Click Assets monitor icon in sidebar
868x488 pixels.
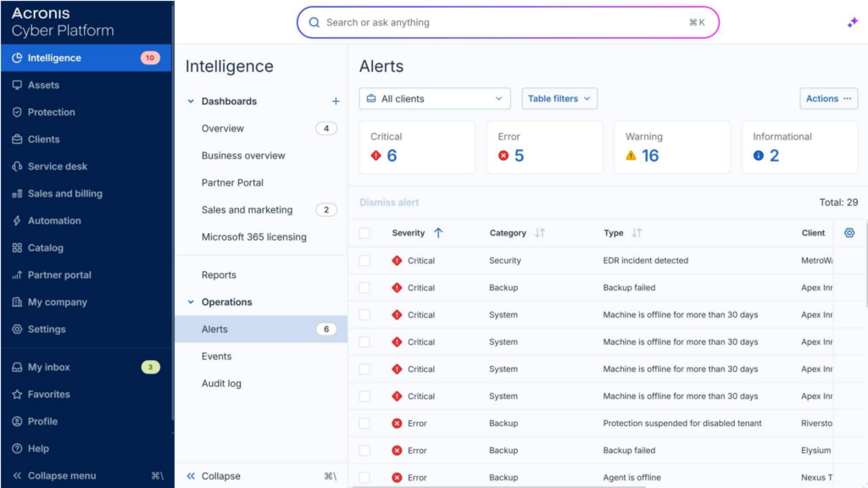17,85
